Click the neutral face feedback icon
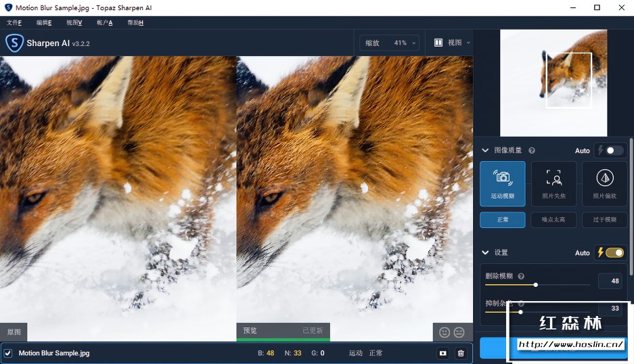634x364 pixels. (x=459, y=332)
